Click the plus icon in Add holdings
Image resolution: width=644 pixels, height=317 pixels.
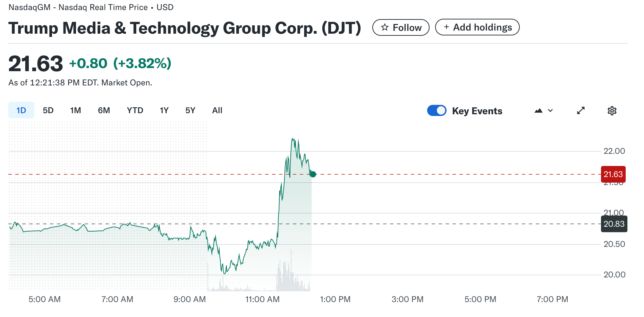(446, 27)
